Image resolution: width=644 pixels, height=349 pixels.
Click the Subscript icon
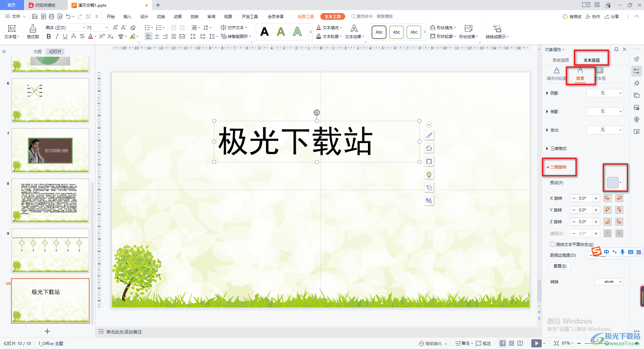click(x=110, y=36)
